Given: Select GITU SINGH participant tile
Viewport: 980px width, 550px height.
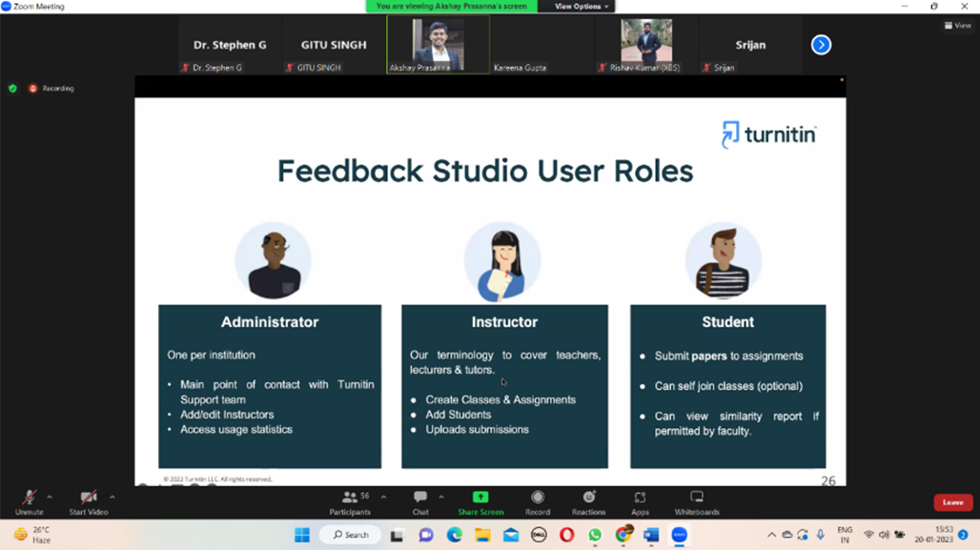Looking at the screenshot, I should point(334,45).
